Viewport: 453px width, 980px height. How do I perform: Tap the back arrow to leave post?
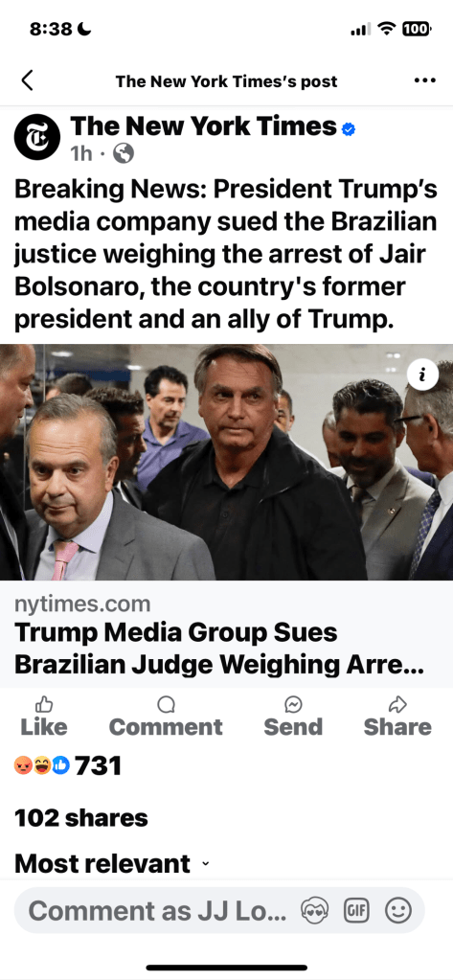click(27, 80)
